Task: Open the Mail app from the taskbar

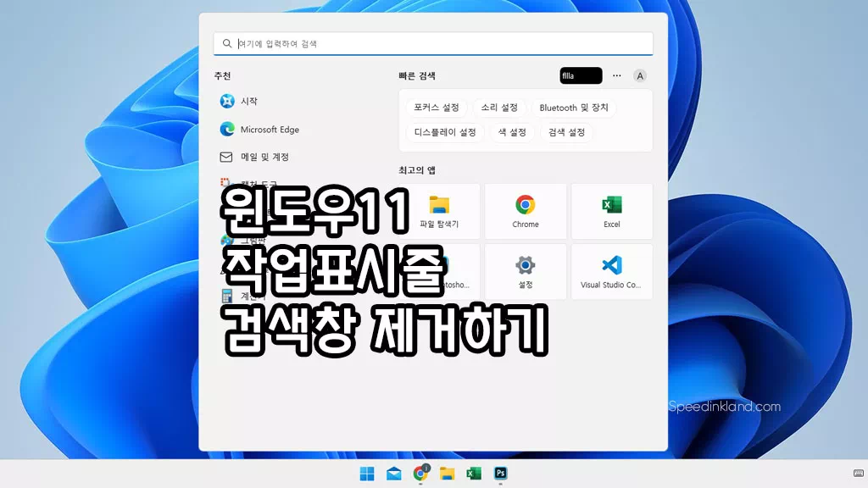Action: tap(394, 474)
